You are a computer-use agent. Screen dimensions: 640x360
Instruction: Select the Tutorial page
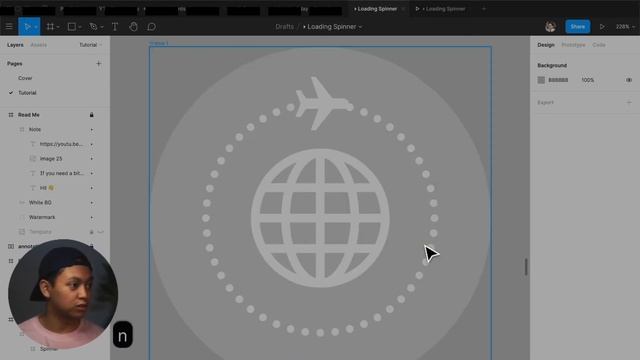coord(27,93)
